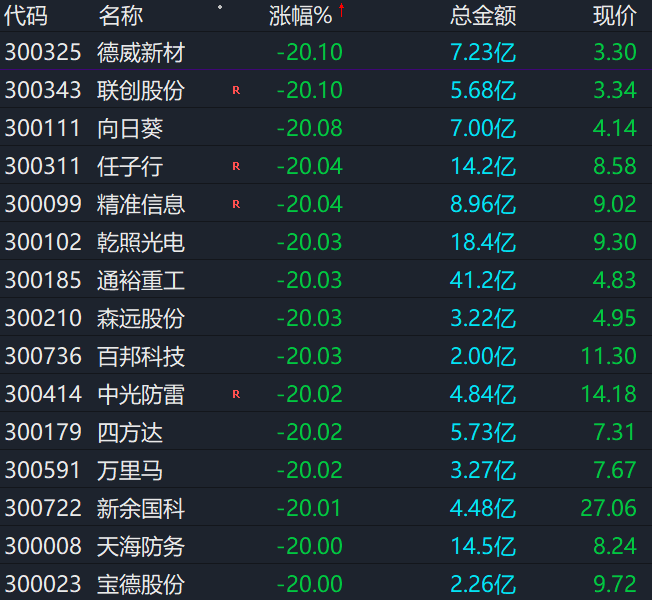Select stock name 向日葵
652x600 pixels.
130,128
